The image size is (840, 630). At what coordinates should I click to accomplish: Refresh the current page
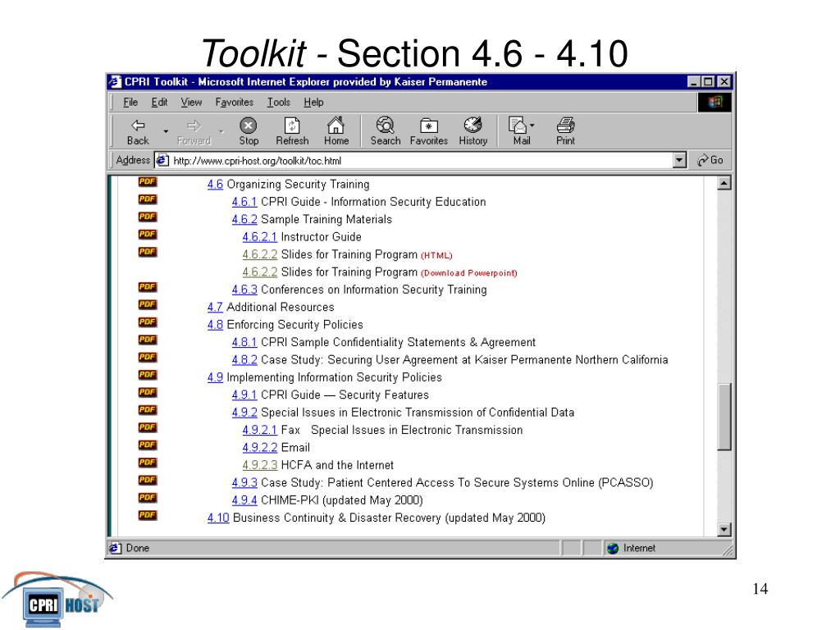292,132
